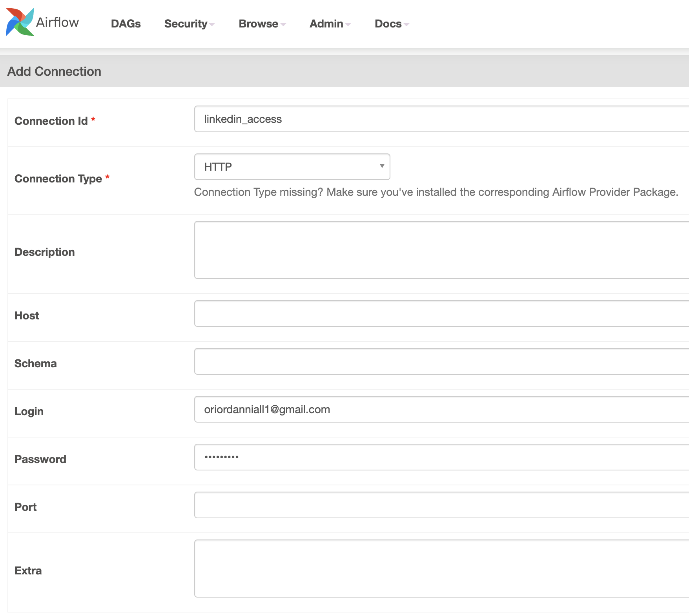Open the Docs menu

tap(392, 24)
